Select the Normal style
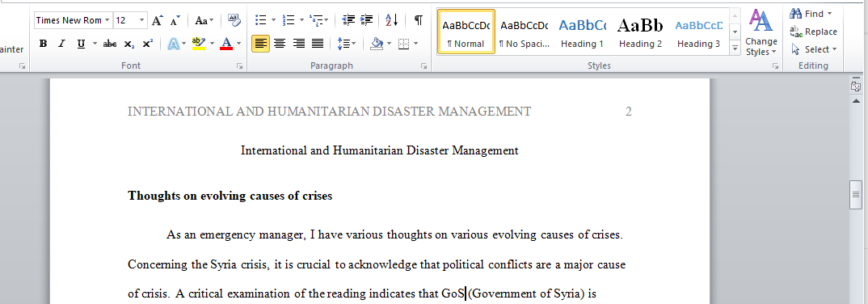Viewport: 868px width, 304px height. click(x=466, y=32)
